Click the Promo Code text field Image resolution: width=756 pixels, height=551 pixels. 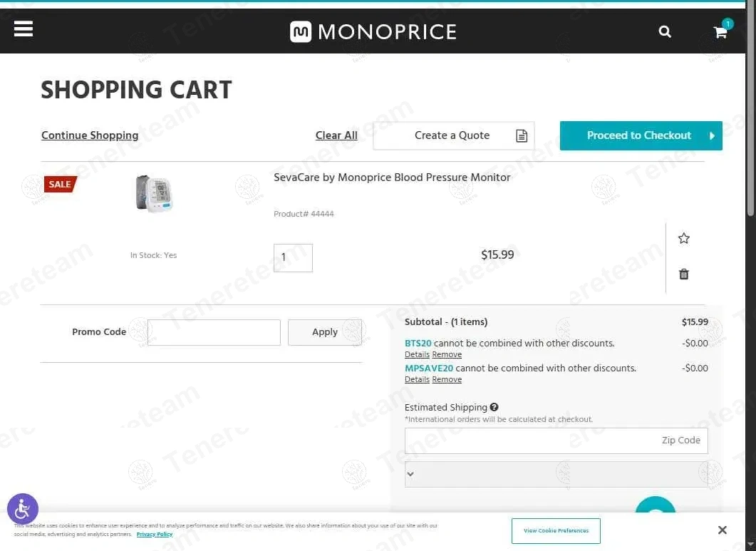point(214,332)
